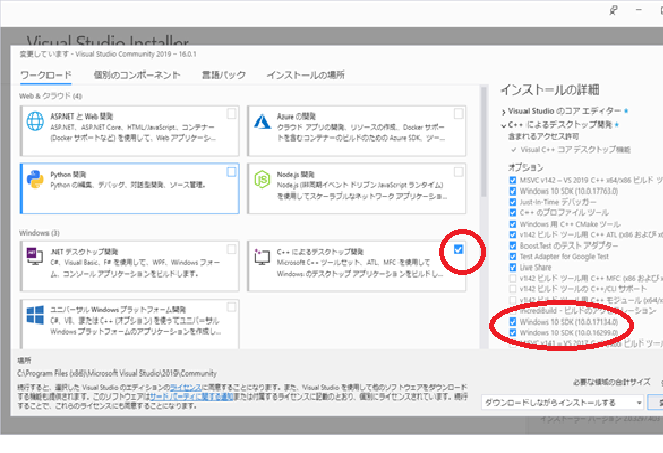Check the Python 開発 workload checkbox
Image resolution: width=663 pixels, height=453 pixels.
coord(231,172)
